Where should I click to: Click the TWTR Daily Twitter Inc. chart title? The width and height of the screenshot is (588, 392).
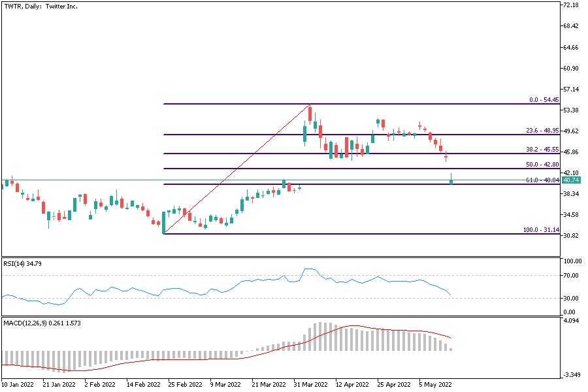(x=38, y=5)
